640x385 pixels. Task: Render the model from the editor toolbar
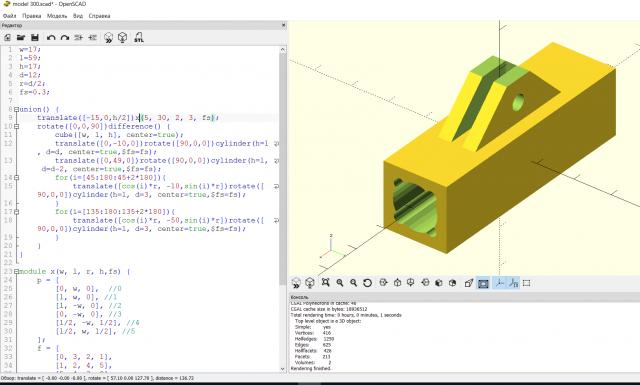tap(122, 38)
